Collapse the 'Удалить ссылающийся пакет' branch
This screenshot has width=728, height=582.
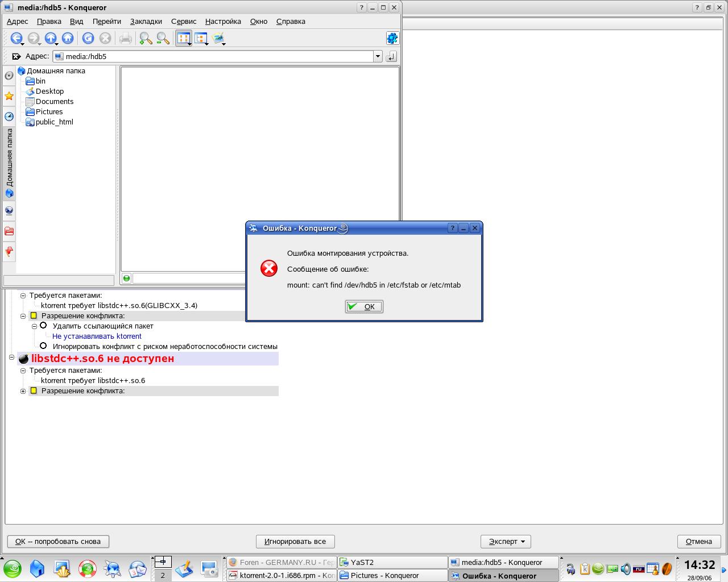click(x=35, y=326)
